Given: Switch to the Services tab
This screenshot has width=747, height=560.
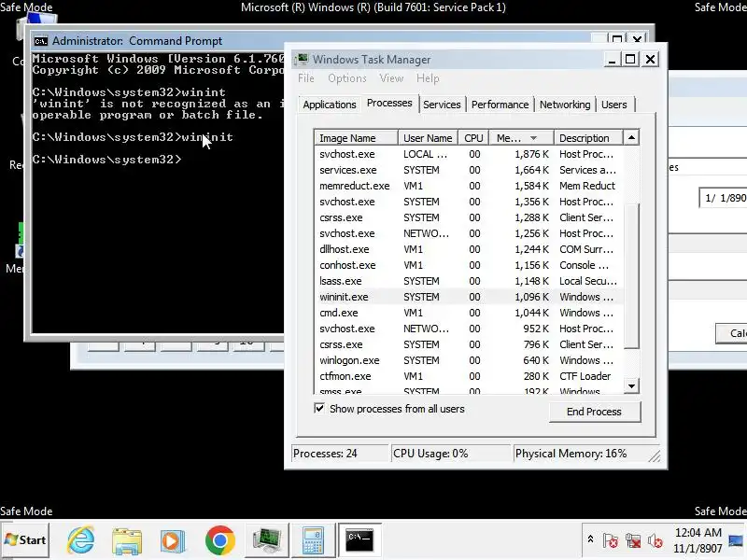Looking at the screenshot, I should coord(442,105).
